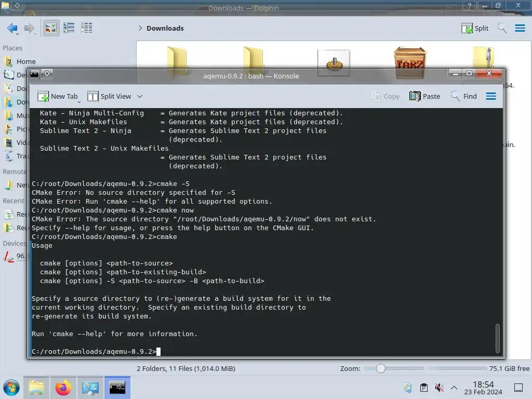Adjust Dolphin zoom slider handle

click(381, 368)
